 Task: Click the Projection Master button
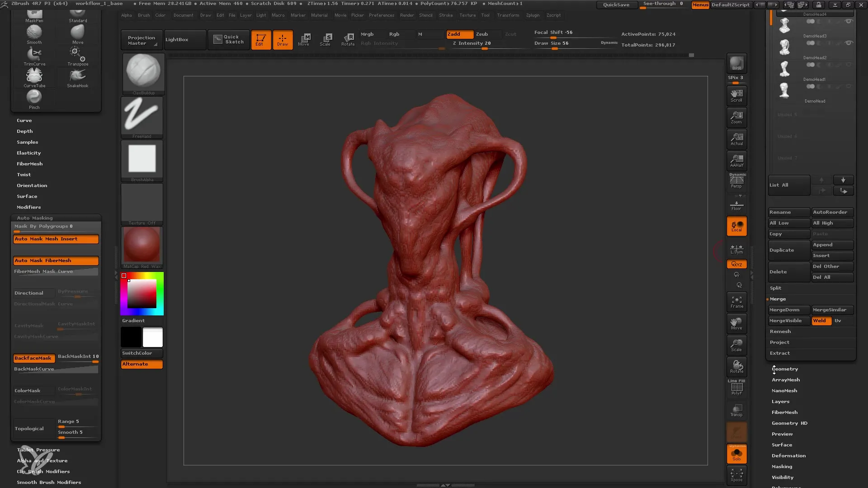tap(142, 39)
